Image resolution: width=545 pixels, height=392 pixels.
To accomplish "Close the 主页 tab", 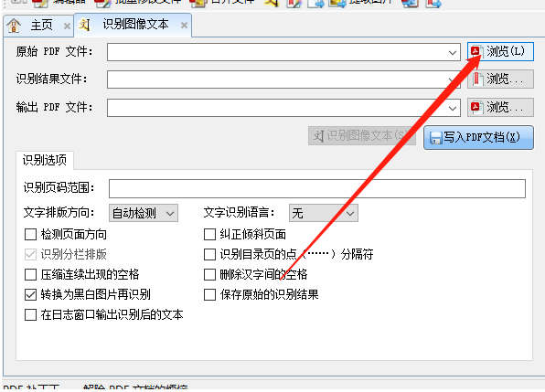I will 67,26.
